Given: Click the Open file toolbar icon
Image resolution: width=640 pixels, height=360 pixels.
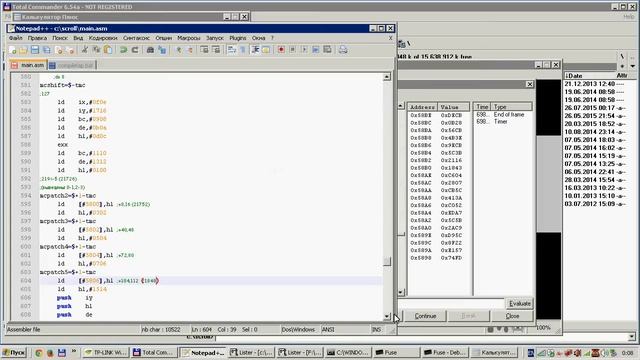Looking at the screenshot, I should 23,50.
